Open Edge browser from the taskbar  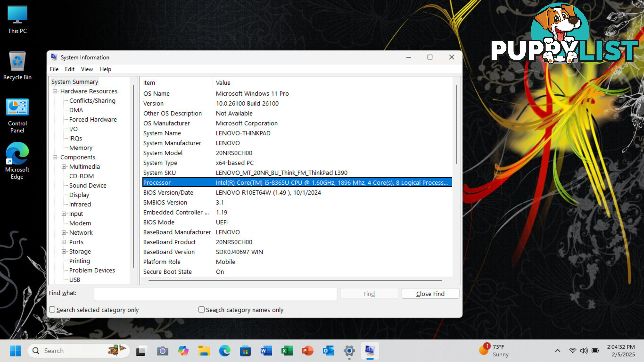(225, 351)
